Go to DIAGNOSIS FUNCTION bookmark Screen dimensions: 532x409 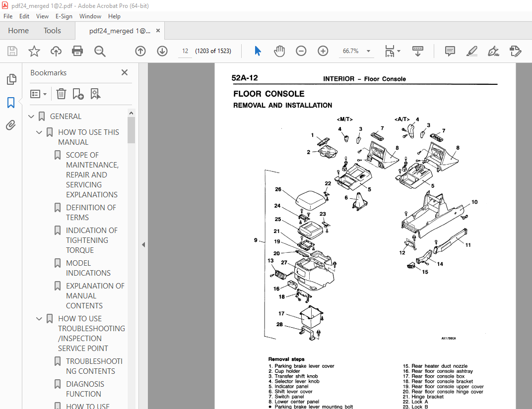coord(85,389)
